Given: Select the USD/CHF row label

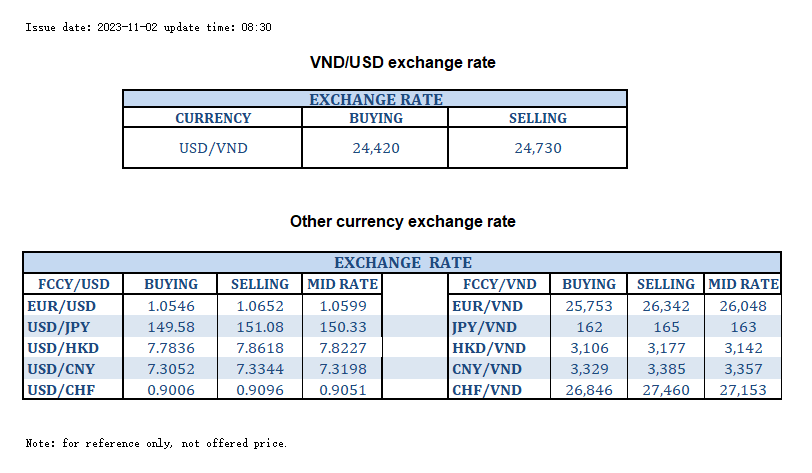Looking at the screenshot, I should click(x=61, y=389).
